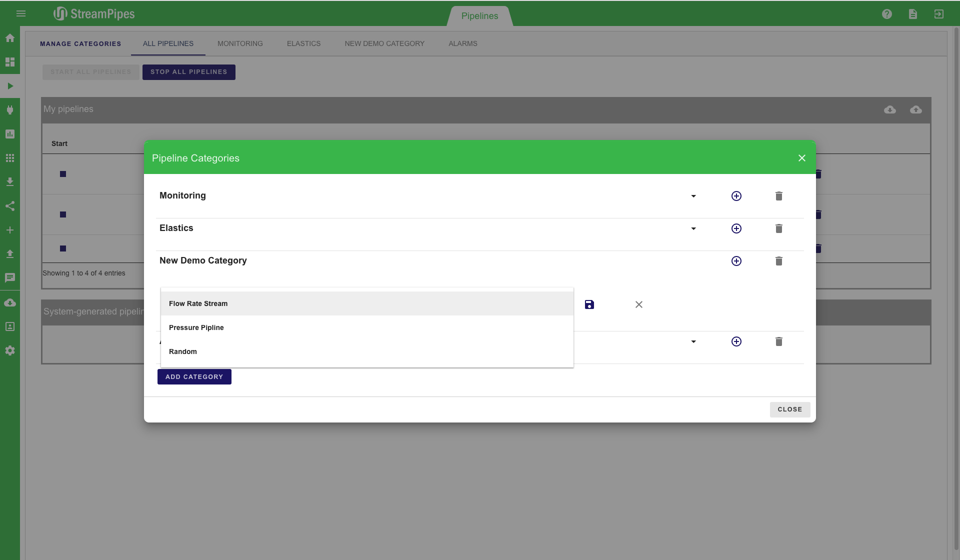The width and height of the screenshot is (960, 560).
Task: Expand the Elastics category
Action: click(693, 228)
